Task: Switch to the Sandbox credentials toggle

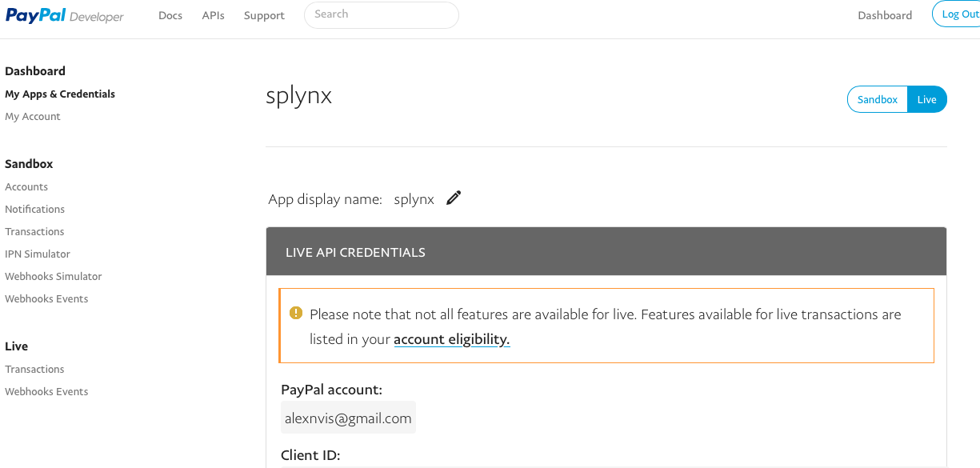Action: pos(878,100)
